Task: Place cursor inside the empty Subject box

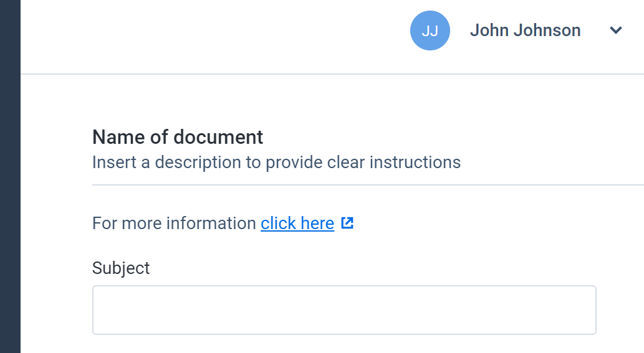Action: tap(344, 310)
